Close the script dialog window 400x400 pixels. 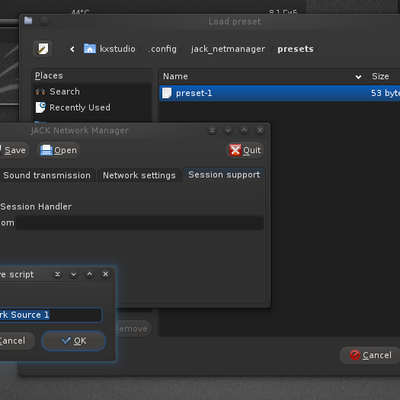(106, 274)
